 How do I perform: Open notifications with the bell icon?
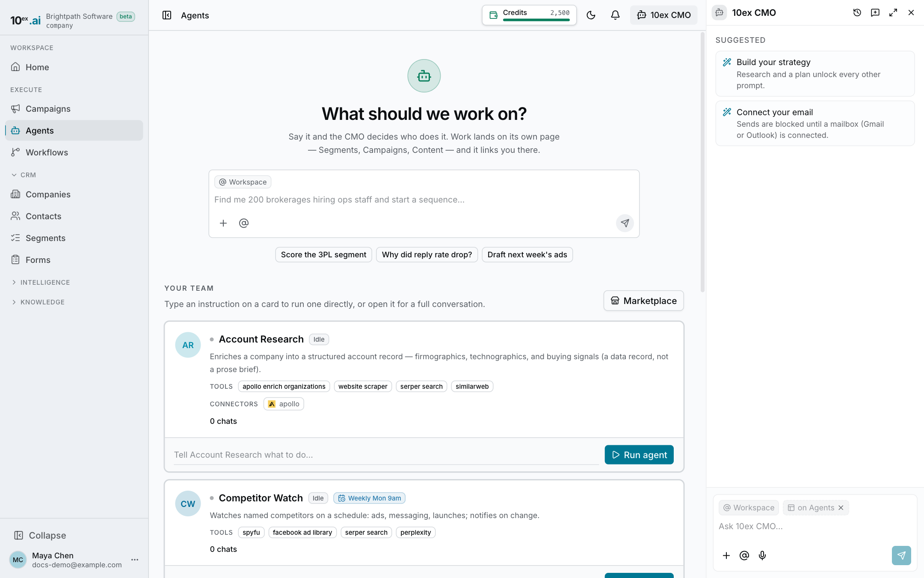click(x=615, y=15)
